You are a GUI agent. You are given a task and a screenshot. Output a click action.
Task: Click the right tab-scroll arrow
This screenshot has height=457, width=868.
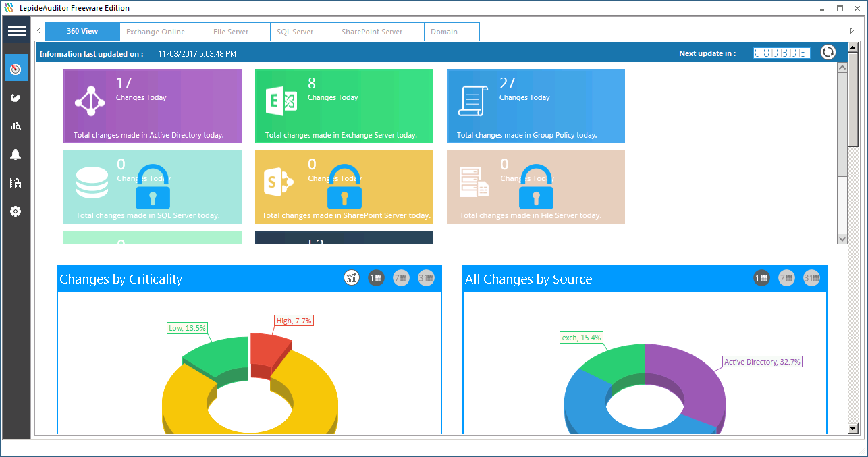pyautogui.click(x=852, y=31)
